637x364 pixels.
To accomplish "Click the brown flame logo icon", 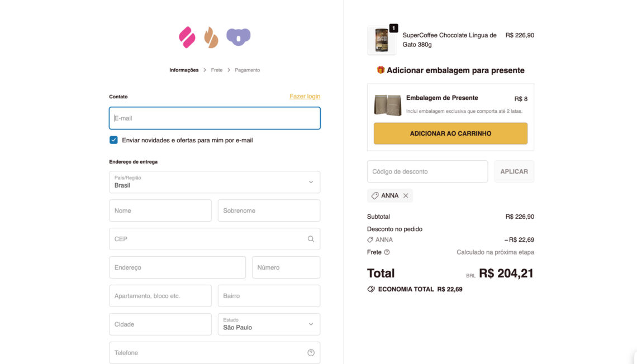I will 211,37.
